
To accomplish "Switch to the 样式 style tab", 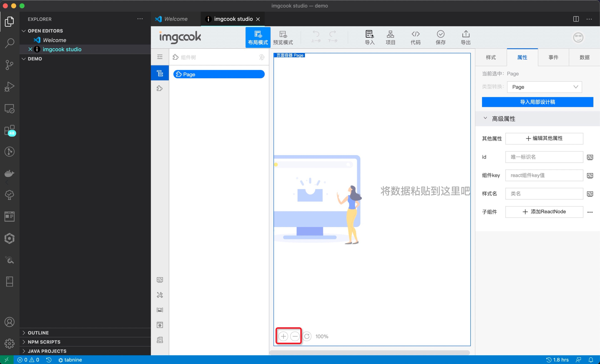I will coord(491,57).
